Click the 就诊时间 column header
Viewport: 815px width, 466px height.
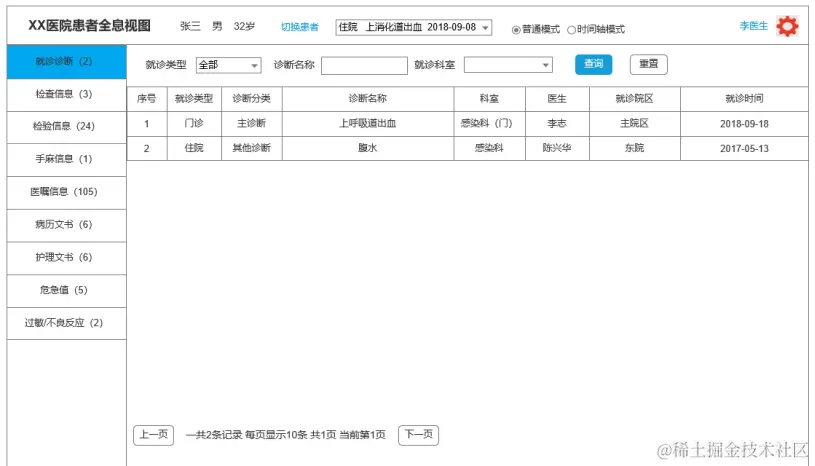pyautogui.click(x=744, y=99)
